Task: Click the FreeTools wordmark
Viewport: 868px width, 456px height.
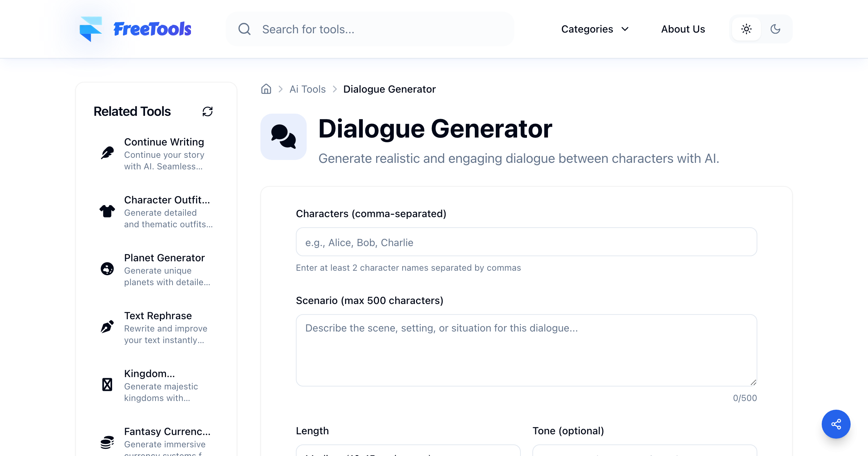Action: [x=152, y=29]
